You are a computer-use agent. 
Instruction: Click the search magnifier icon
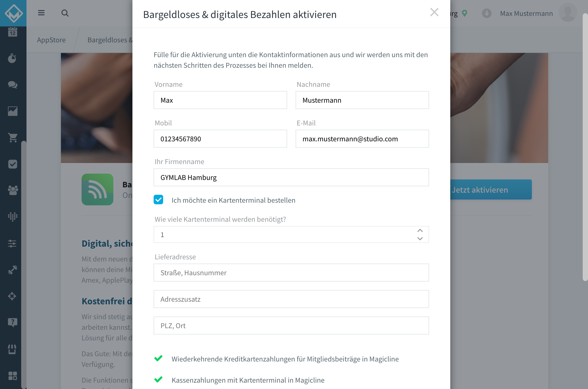(65, 13)
